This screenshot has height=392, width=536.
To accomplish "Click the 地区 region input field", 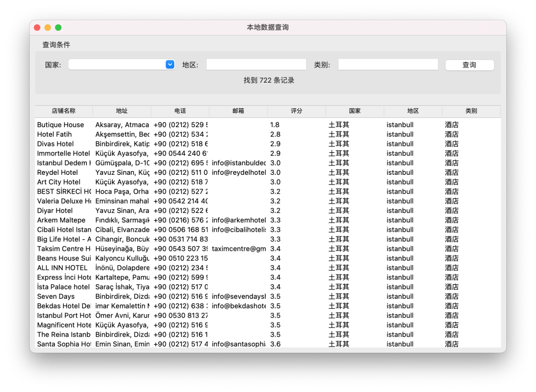I will [x=256, y=64].
